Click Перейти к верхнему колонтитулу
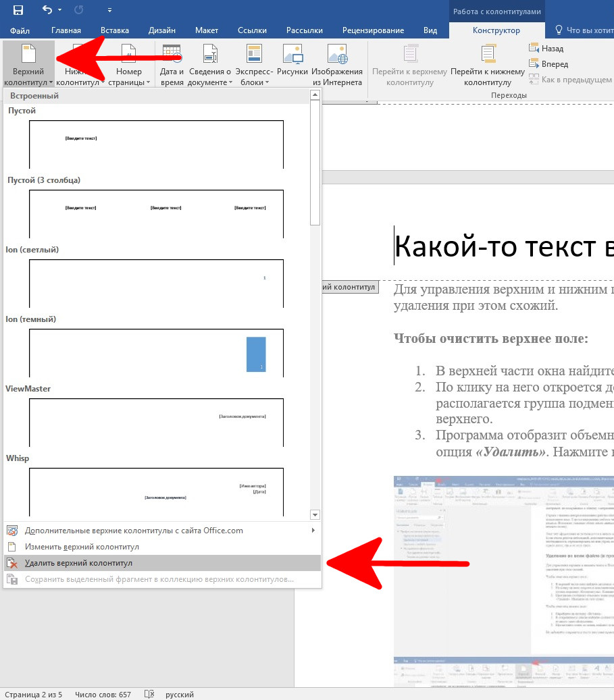 pos(410,64)
